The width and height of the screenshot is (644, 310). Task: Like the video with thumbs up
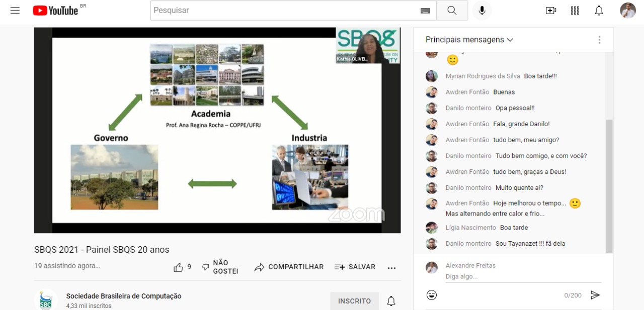179,267
